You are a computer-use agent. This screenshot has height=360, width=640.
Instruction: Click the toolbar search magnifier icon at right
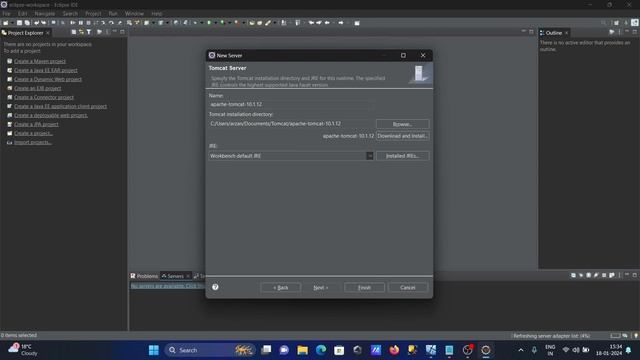click(x=603, y=23)
